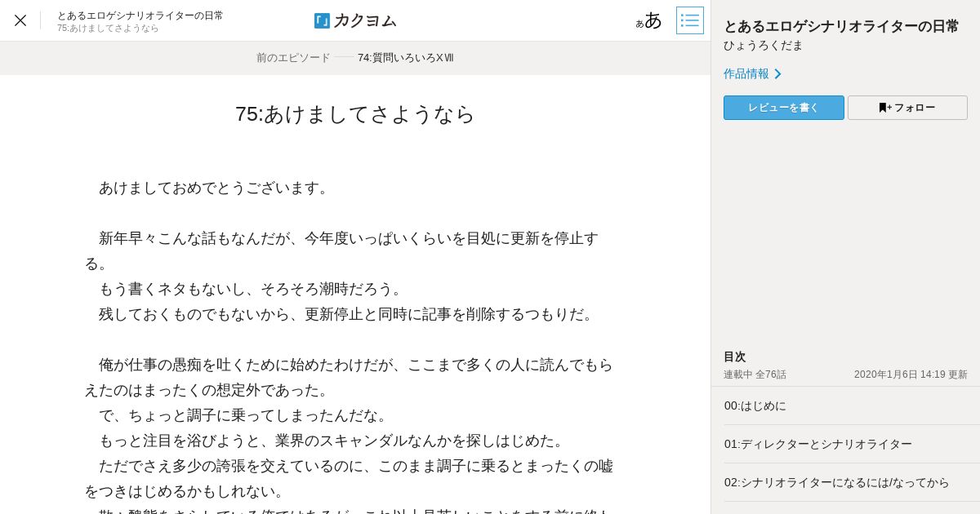This screenshot has width=980, height=514.
Task: Click line で、ちょっと調子に乗ってしまったんだな。
Action: 244,415
